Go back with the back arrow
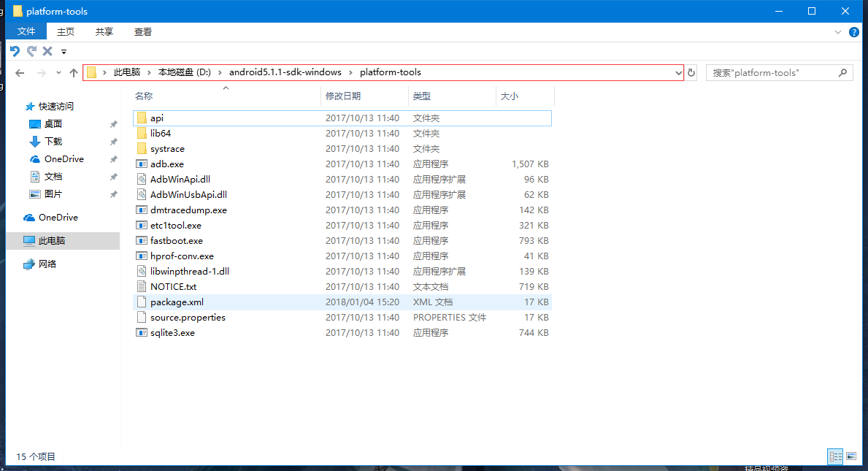 tap(20, 72)
